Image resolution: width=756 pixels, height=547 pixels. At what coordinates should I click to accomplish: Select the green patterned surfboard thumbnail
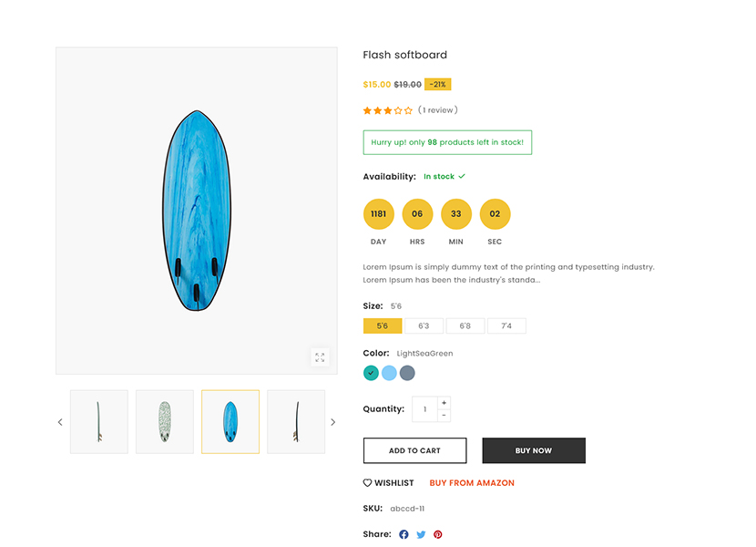tap(164, 421)
